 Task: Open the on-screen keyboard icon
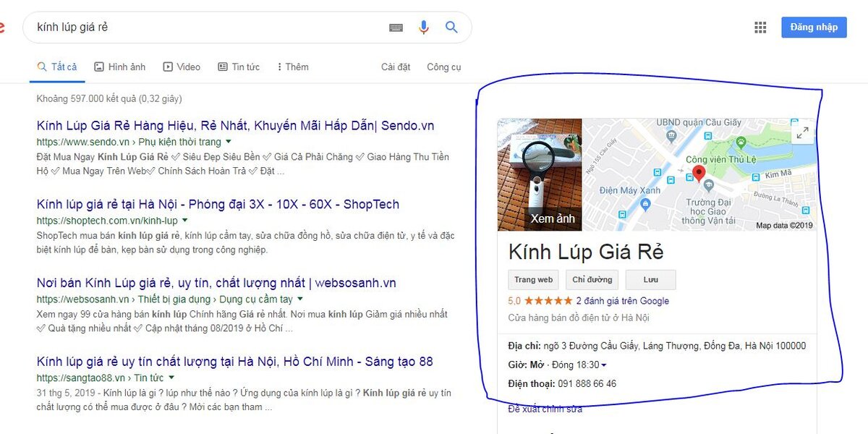coord(396,27)
